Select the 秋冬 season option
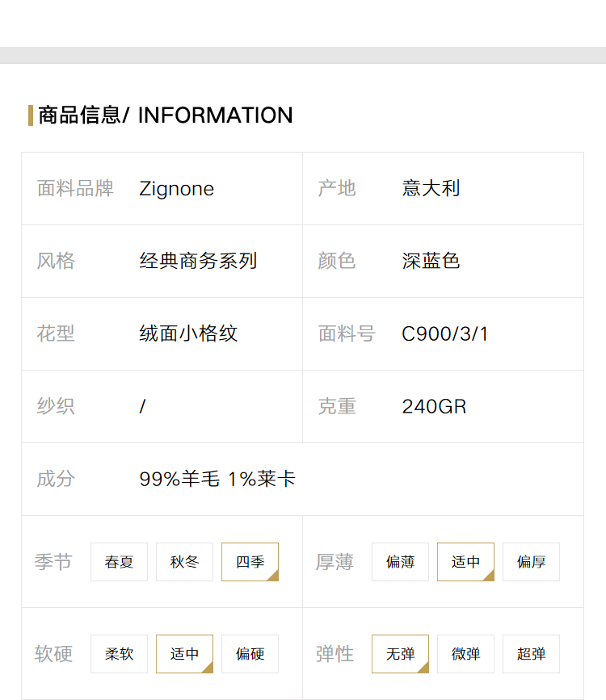Image resolution: width=606 pixels, height=700 pixels. pyautogui.click(x=184, y=562)
